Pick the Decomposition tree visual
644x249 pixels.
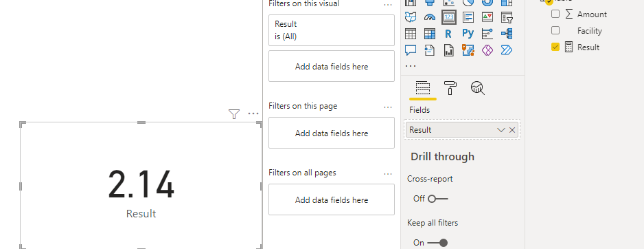pyautogui.click(x=507, y=33)
